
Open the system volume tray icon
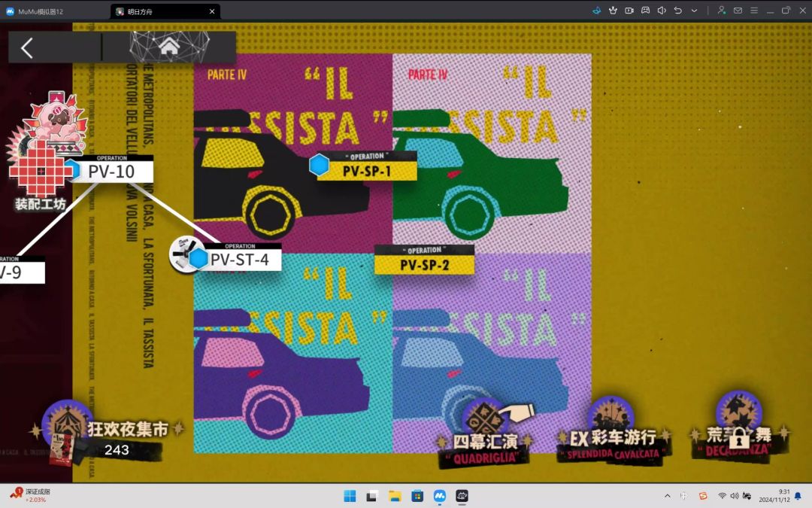(735, 496)
